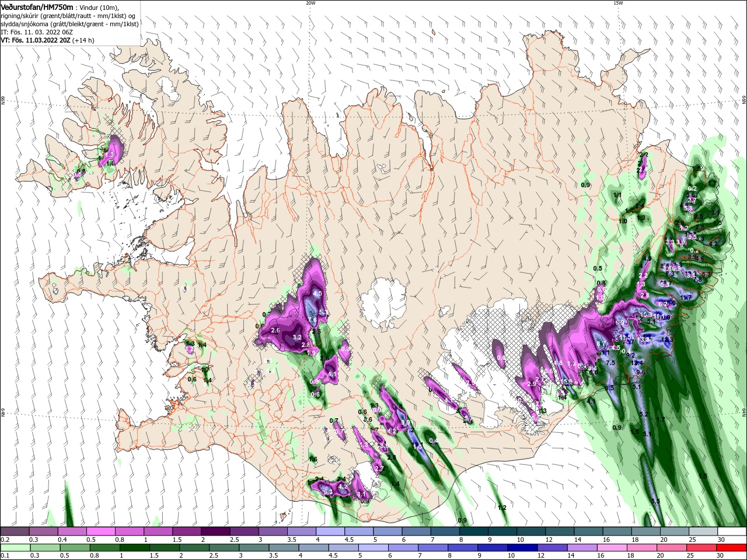
Task: Click the 12.4 precipitation value in the southeast
Action: 637,363
